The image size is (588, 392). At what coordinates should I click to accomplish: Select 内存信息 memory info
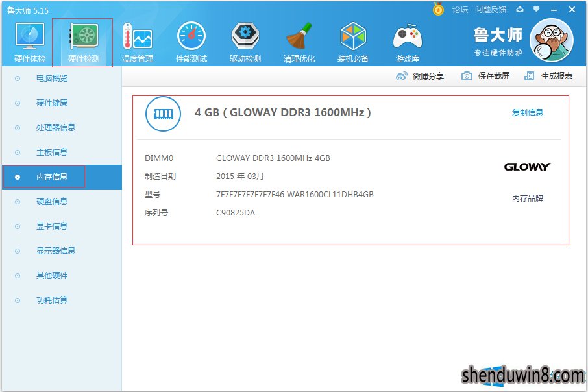[62, 177]
